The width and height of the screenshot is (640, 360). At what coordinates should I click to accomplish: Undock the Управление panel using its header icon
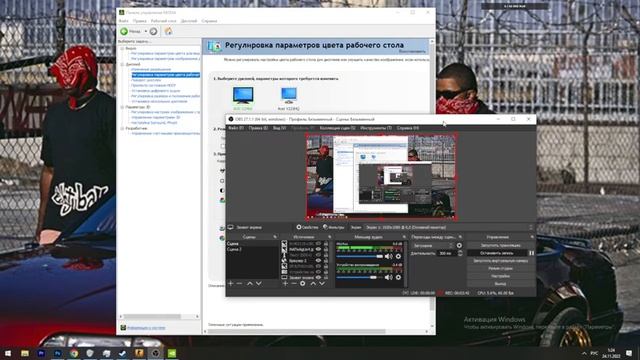pyautogui.click(x=532, y=237)
